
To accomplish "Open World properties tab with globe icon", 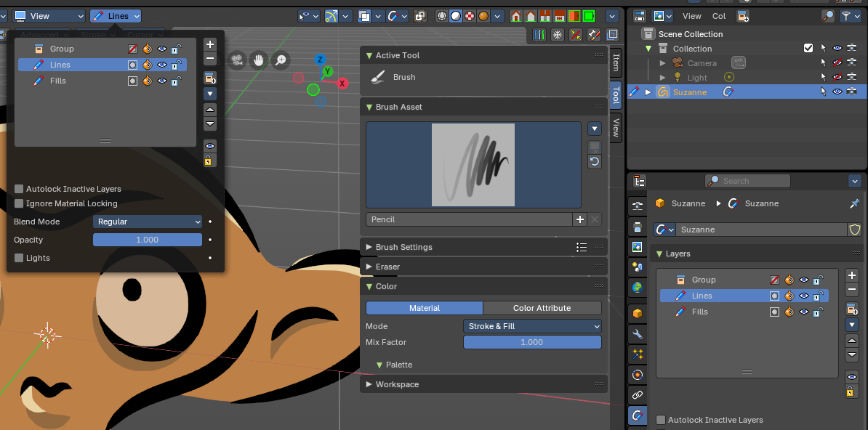I will point(637,287).
